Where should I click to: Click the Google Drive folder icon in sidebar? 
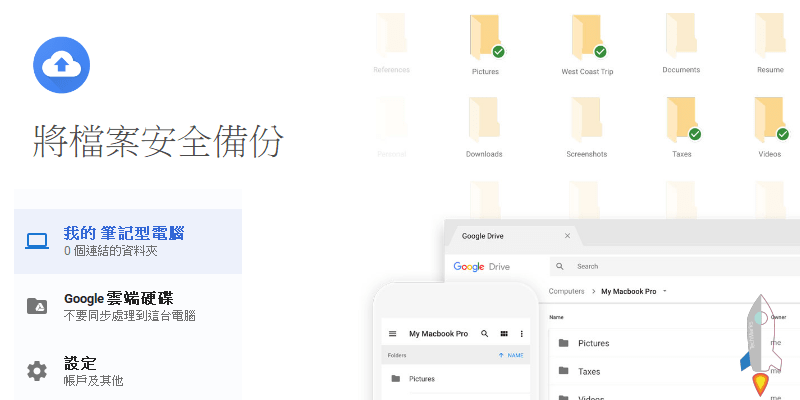(37, 306)
